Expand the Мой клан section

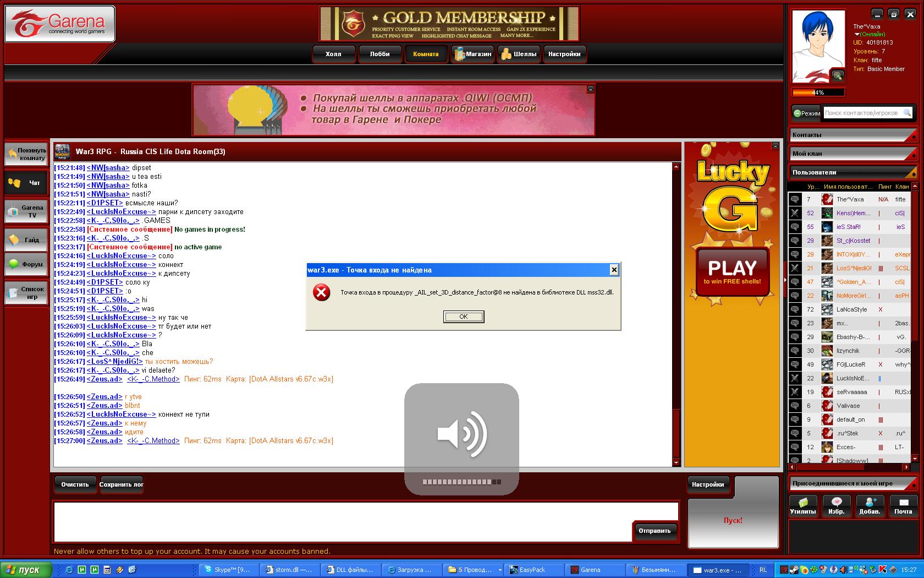853,154
